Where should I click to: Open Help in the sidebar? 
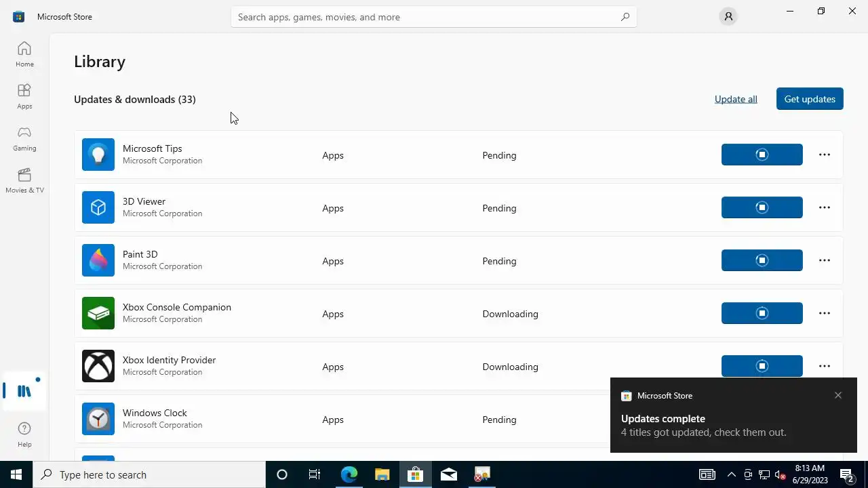coord(24,434)
